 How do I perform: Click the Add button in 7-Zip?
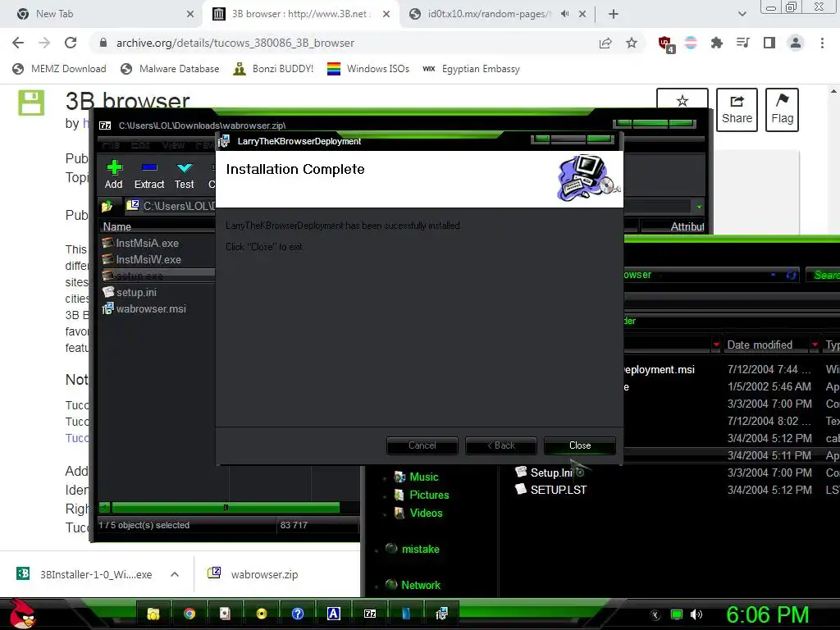113,175
